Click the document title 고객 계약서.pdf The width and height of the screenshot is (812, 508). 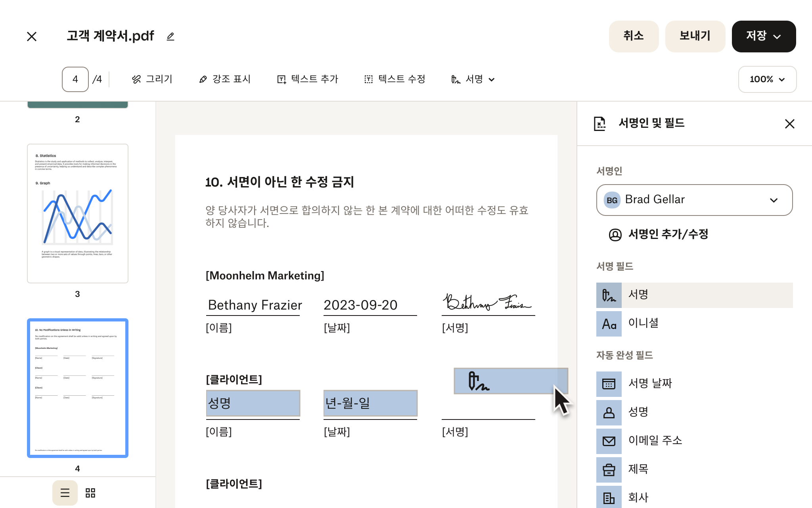tap(110, 36)
